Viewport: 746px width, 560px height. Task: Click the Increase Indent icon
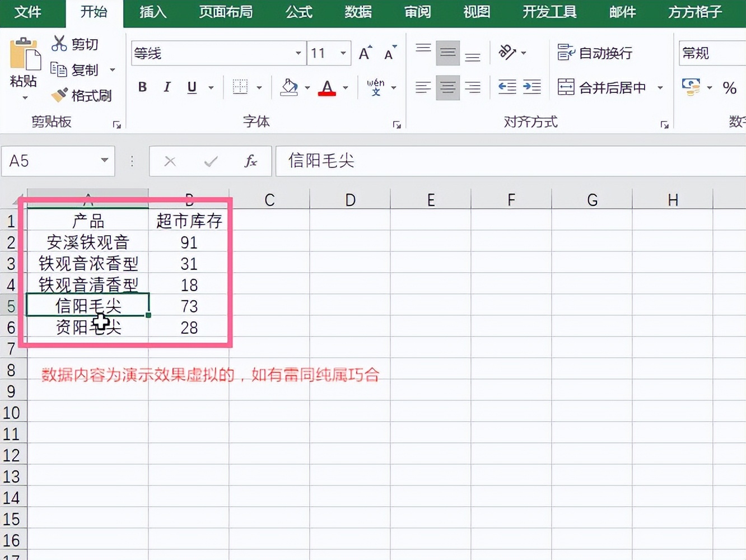(x=531, y=87)
